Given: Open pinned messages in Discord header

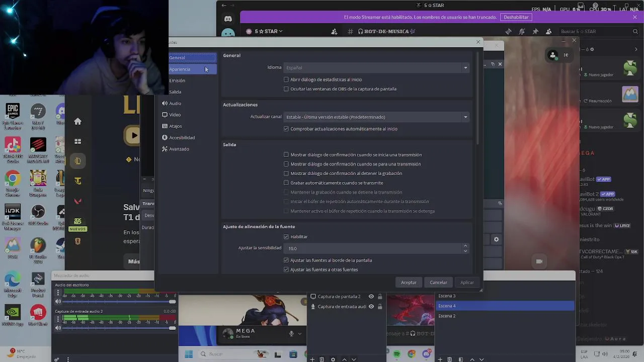Looking at the screenshot, I should 535,31.
